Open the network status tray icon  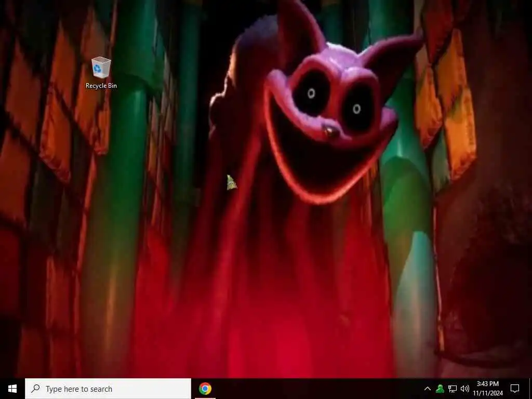pos(453,389)
